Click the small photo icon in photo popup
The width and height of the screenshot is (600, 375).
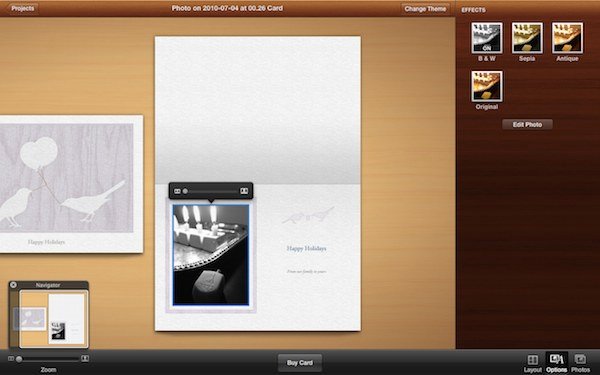[177, 191]
